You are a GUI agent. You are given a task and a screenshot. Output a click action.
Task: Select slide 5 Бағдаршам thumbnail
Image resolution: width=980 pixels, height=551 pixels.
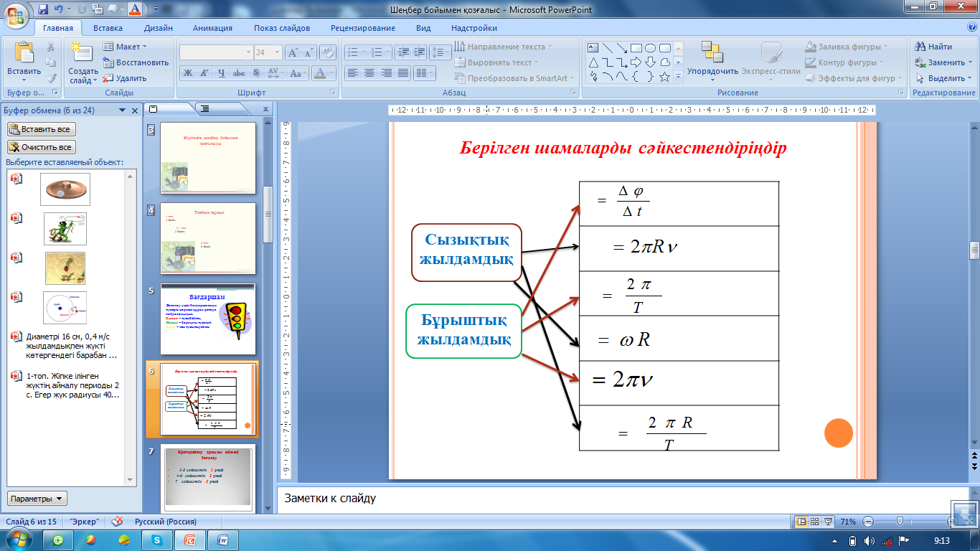[x=208, y=318]
